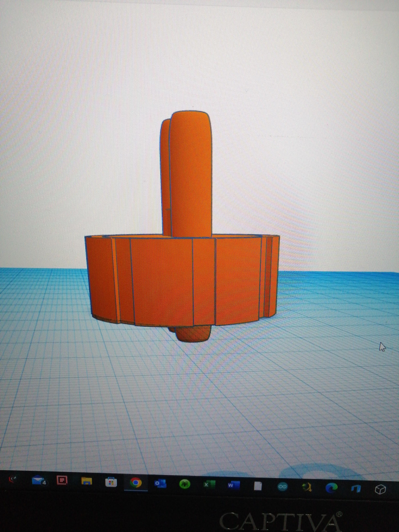
Task: Click the blue app icon beside Edge
Action: pos(356,489)
